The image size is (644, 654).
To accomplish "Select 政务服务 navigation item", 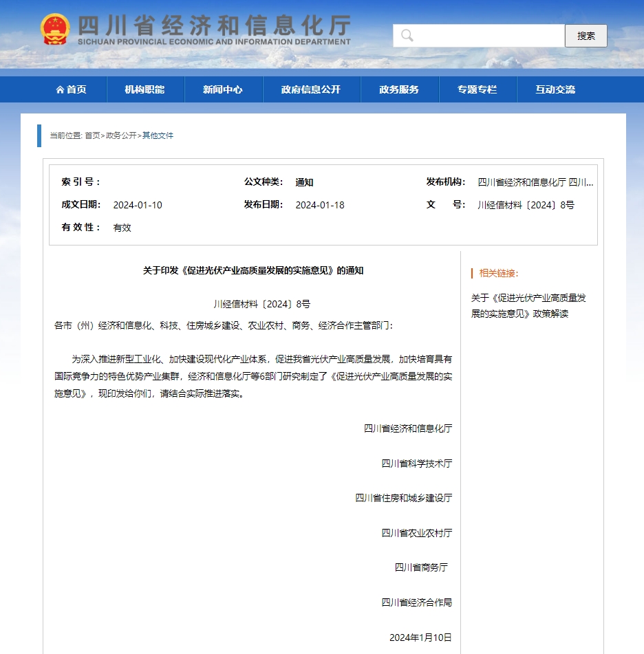I will click(399, 89).
